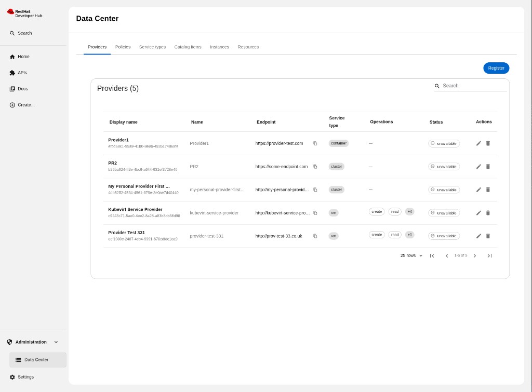Copy Provider1 endpoint URL
532x392 pixels.
[x=315, y=143]
